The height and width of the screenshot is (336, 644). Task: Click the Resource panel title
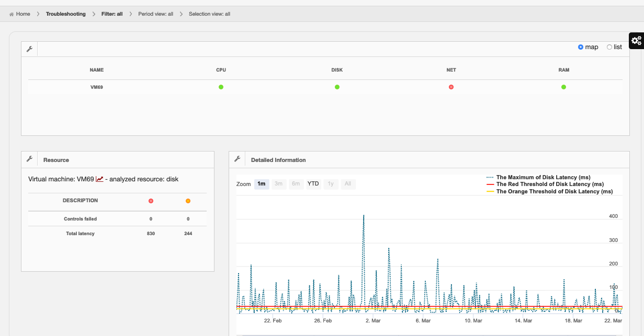pos(56,160)
